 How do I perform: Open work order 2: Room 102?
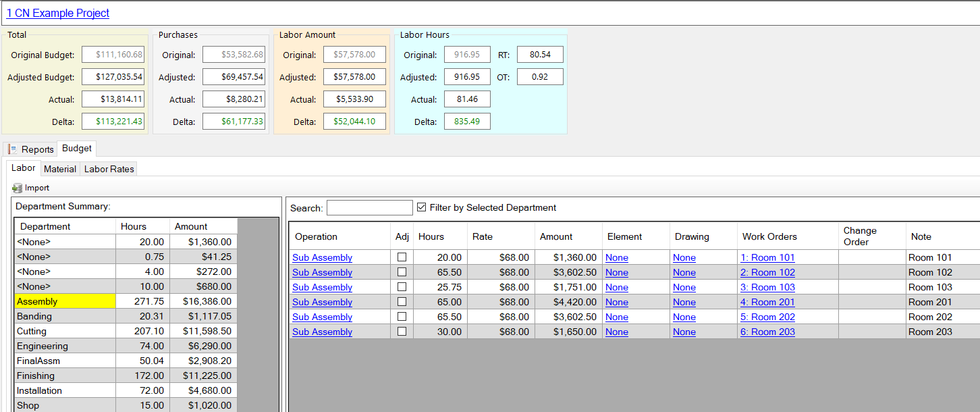pyautogui.click(x=767, y=272)
